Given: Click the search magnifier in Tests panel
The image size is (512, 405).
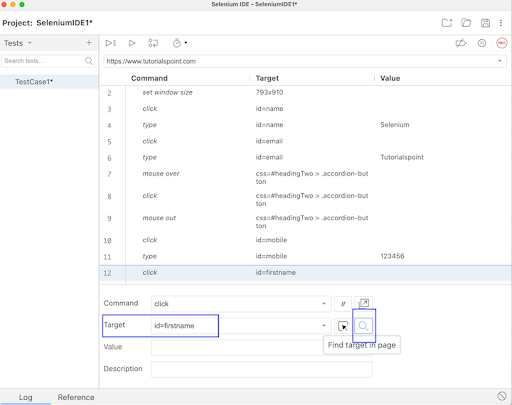Looking at the screenshot, I should pyautogui.click(x=89, y=61).
